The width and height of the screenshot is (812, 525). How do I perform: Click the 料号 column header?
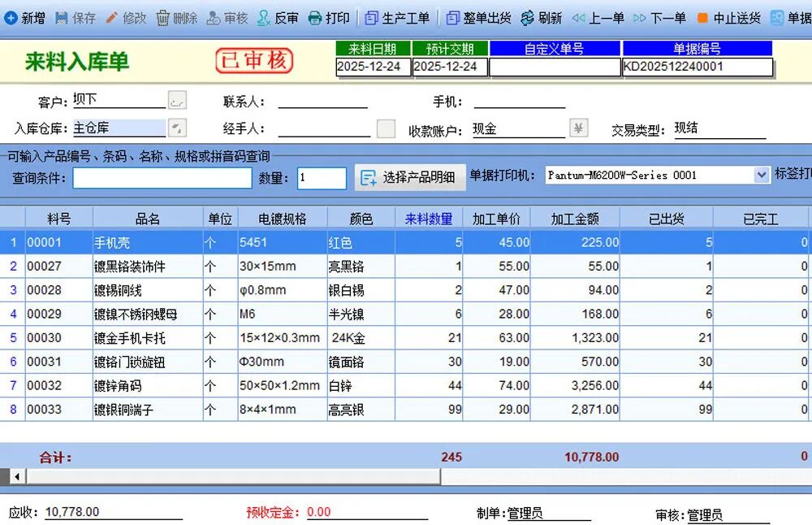(59, 219)
